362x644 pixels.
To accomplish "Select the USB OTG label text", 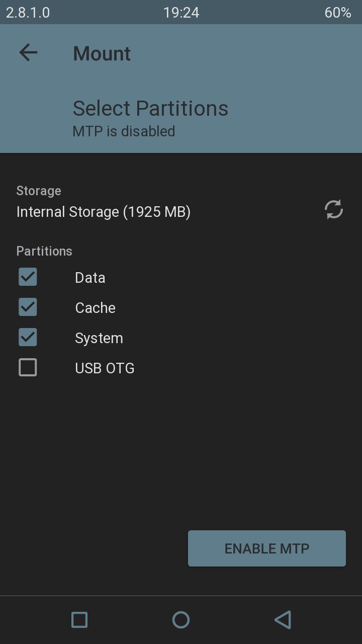I will 105,368.
